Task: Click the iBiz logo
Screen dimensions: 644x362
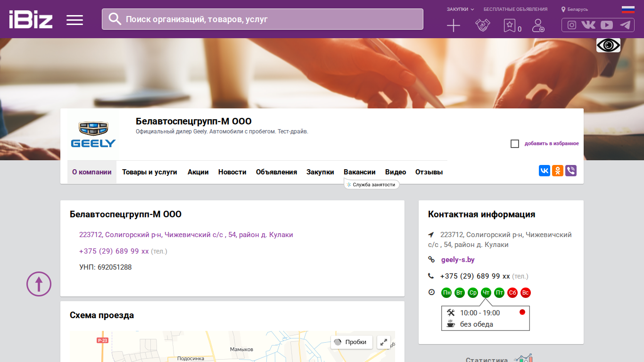Action: click(x=31, y=19)
